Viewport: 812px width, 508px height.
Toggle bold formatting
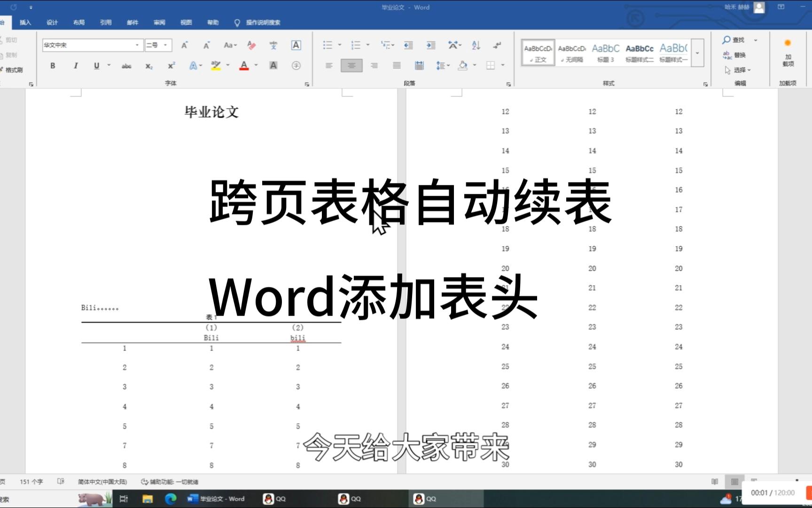53,66
